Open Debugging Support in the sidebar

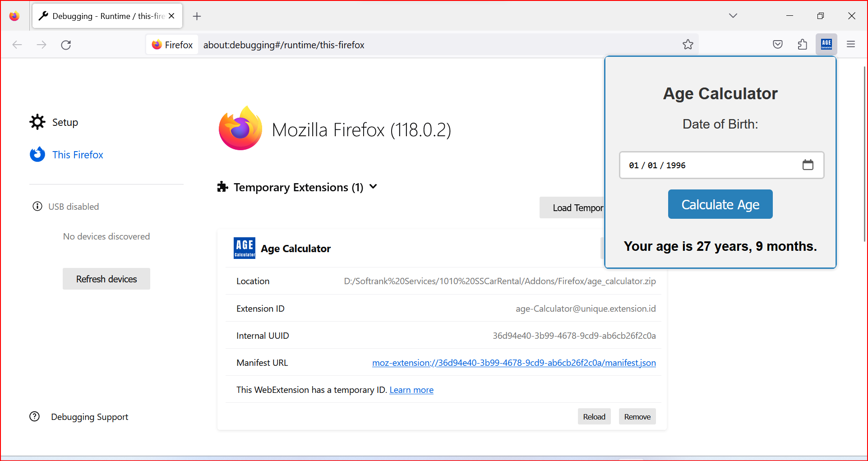point(89,417)
